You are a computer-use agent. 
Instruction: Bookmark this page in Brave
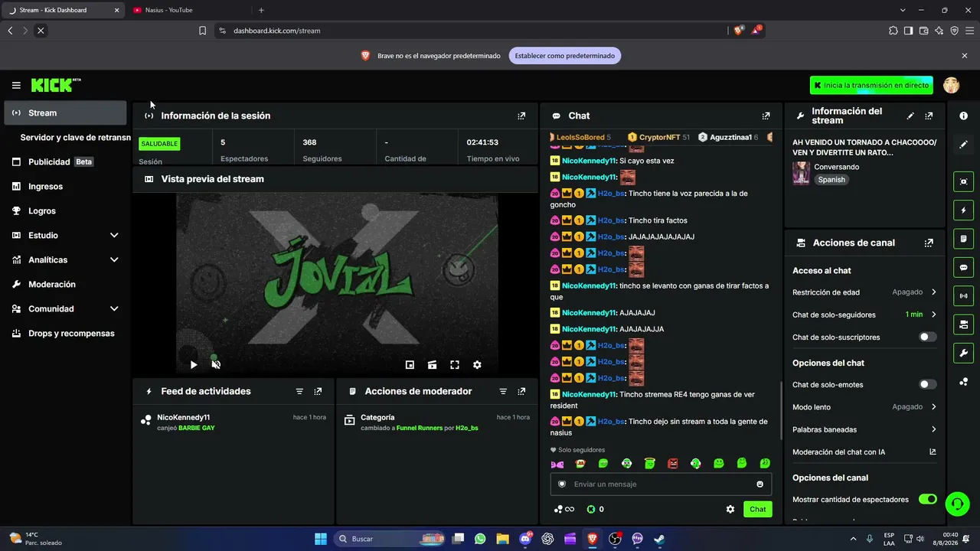[x=202, y=31]
